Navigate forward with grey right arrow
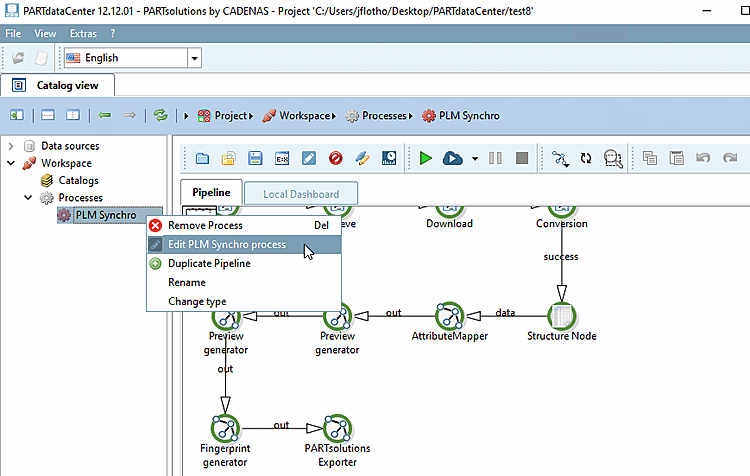This screenshot has width=750, height=476. tap(129, 115)
